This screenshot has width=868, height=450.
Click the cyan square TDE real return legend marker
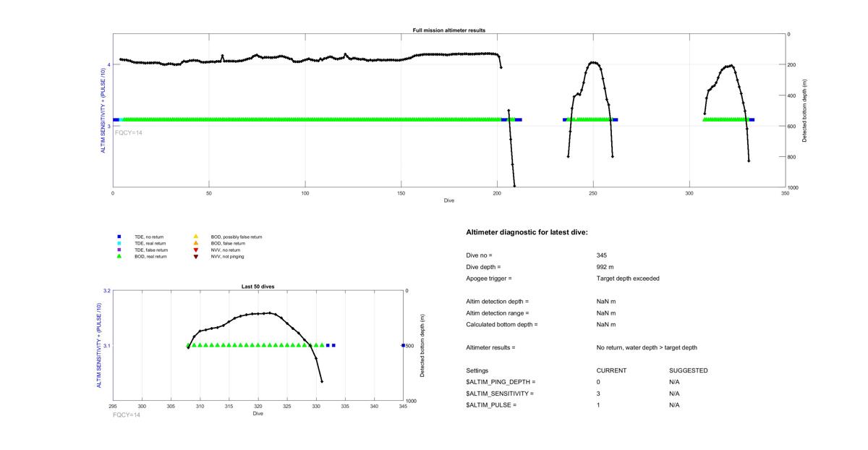point(119,243)
